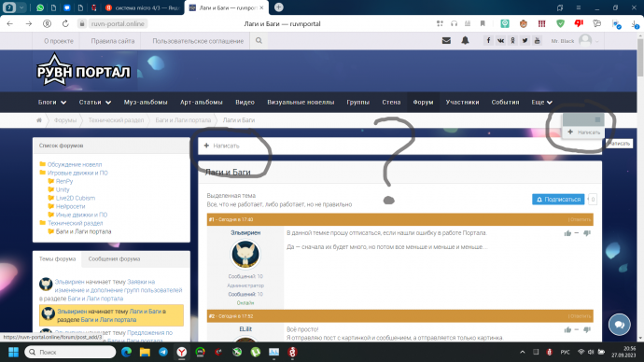Open the Арт-альбомы menu item
The height and width of the screenshot is (362, 644).
202,103
